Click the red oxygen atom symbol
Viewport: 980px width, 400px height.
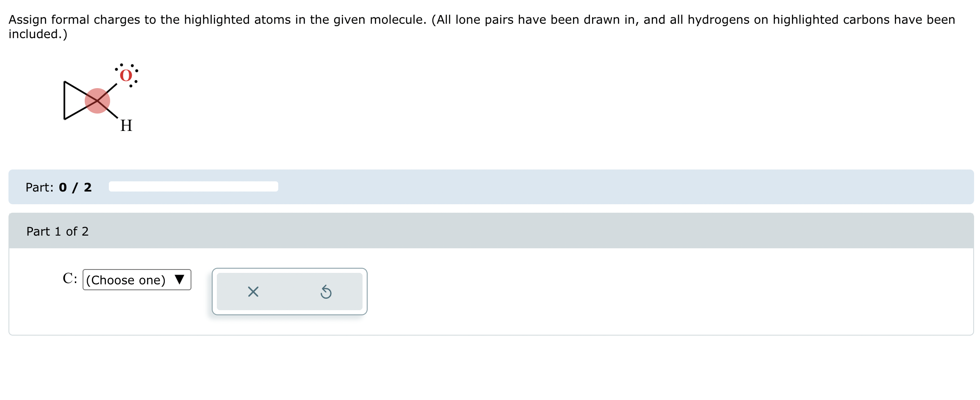[125, 75]
